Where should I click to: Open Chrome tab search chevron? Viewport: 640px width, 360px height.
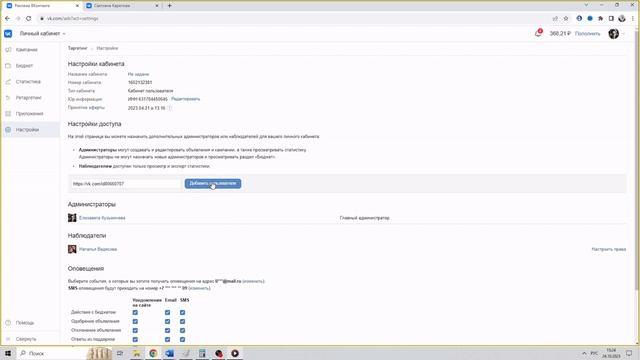tap(587, 5)
